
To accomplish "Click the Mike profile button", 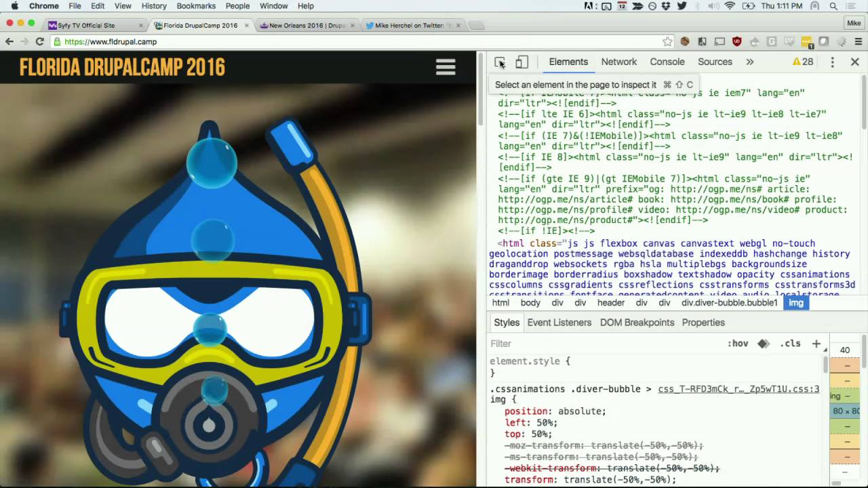I will coord(854,23).
